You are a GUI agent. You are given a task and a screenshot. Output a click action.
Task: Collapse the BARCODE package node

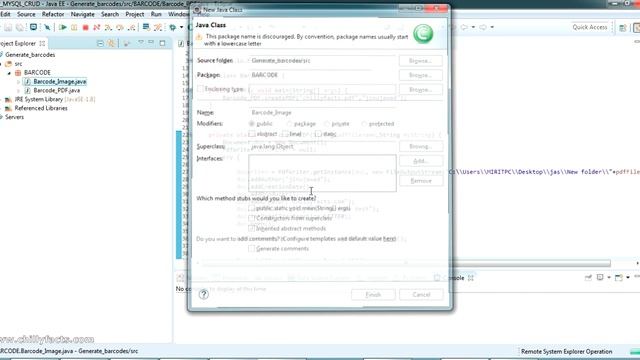click(9, 73)
